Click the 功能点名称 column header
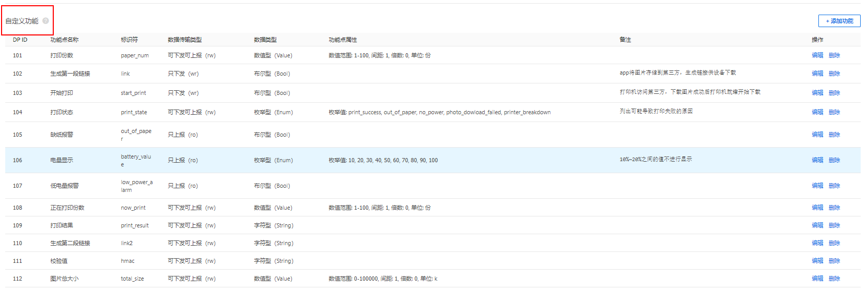The image size is (868, 290). [x=64, y=40]
